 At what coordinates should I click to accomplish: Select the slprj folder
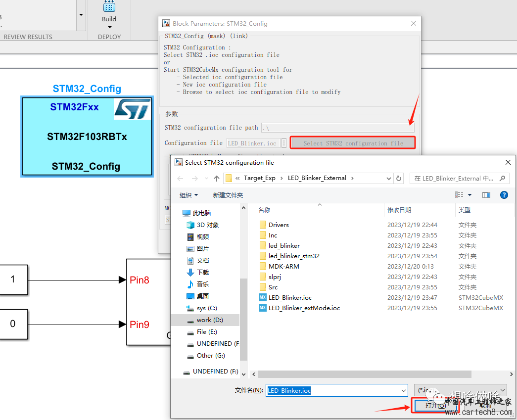point(275,277)
